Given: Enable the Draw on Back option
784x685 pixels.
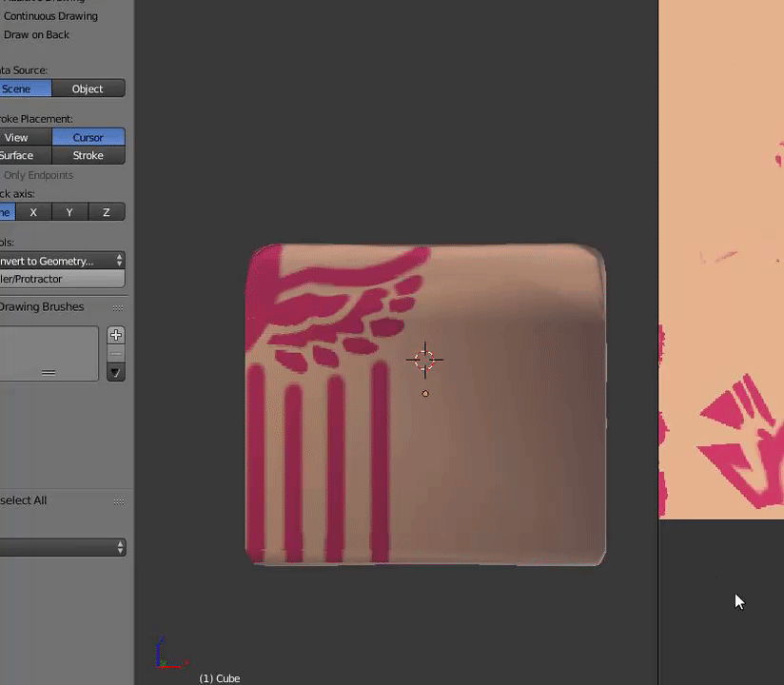Looking at the screenshot, I should click(36, 34).
